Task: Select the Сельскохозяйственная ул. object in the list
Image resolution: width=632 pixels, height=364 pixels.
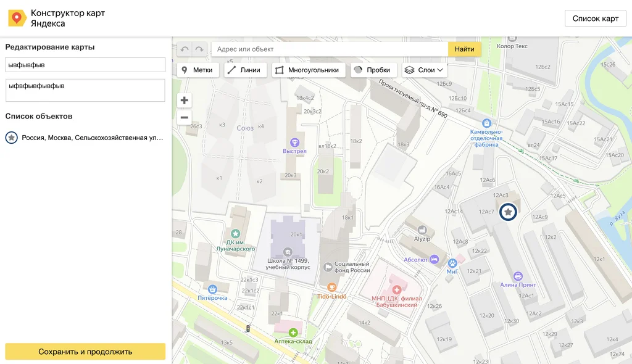Action: pyautogui.click(x=85, y=138)
